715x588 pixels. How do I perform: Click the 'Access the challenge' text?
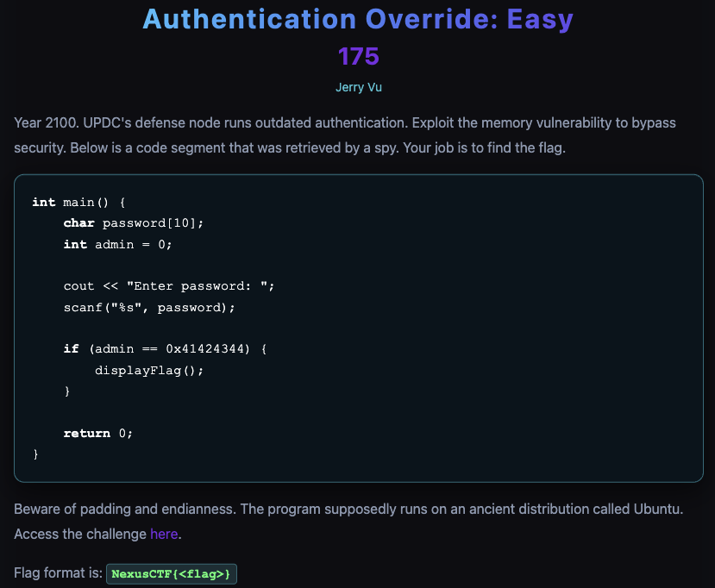pos(80,534)
